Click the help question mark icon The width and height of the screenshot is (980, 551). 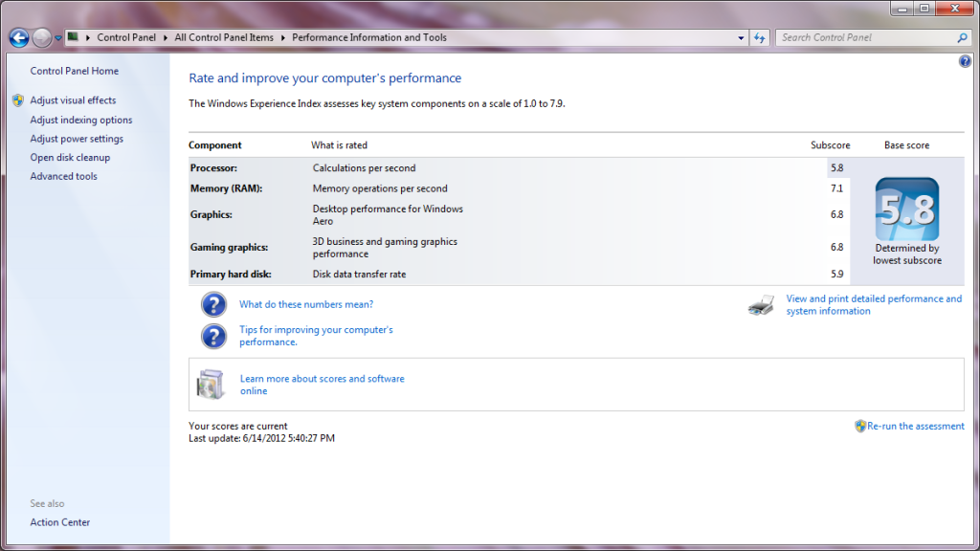tap(965, 61)
